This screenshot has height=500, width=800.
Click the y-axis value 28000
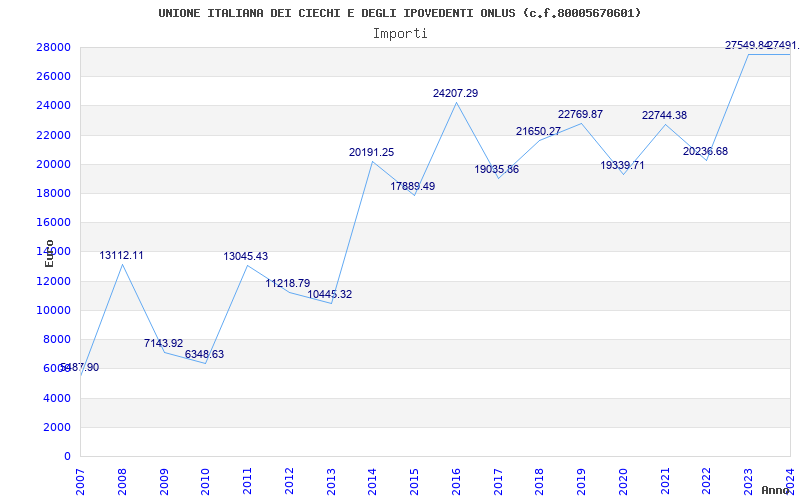(53, 47)
